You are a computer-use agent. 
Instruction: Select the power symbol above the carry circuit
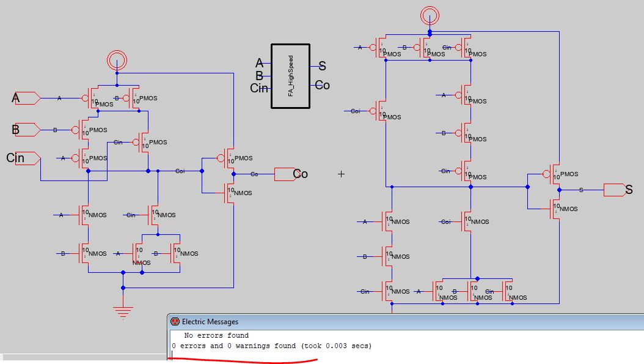(x=116, y=60)
